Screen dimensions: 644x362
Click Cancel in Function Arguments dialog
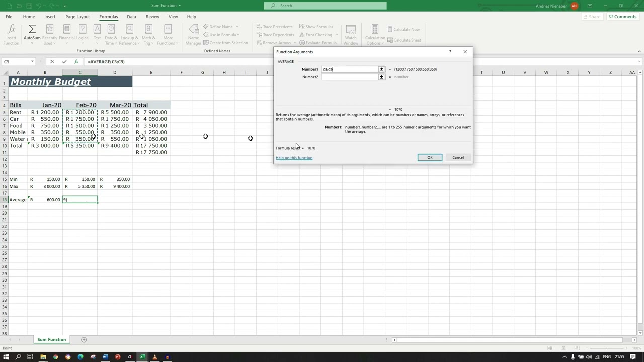(x=458, y=157)
